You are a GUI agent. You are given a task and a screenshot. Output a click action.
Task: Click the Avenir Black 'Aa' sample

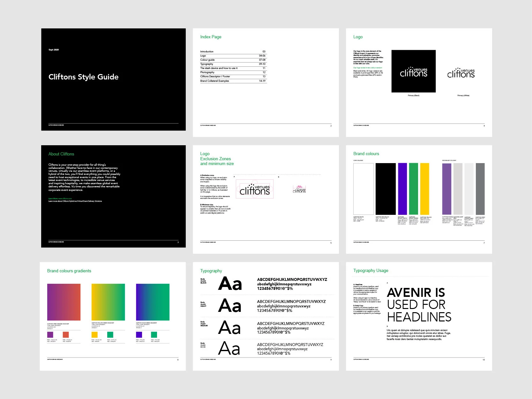tap(230, 284)
